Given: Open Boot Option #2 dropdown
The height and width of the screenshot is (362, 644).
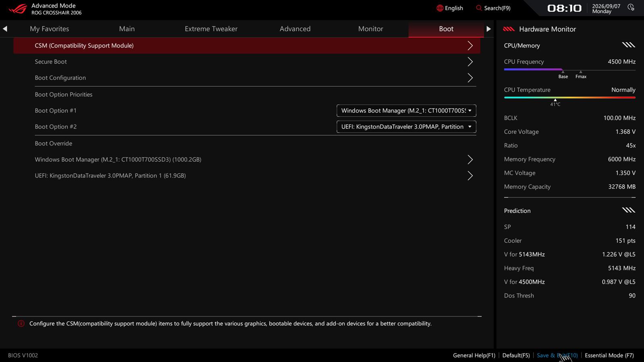Looking at the screenshot, I should [x=406, y=127].
